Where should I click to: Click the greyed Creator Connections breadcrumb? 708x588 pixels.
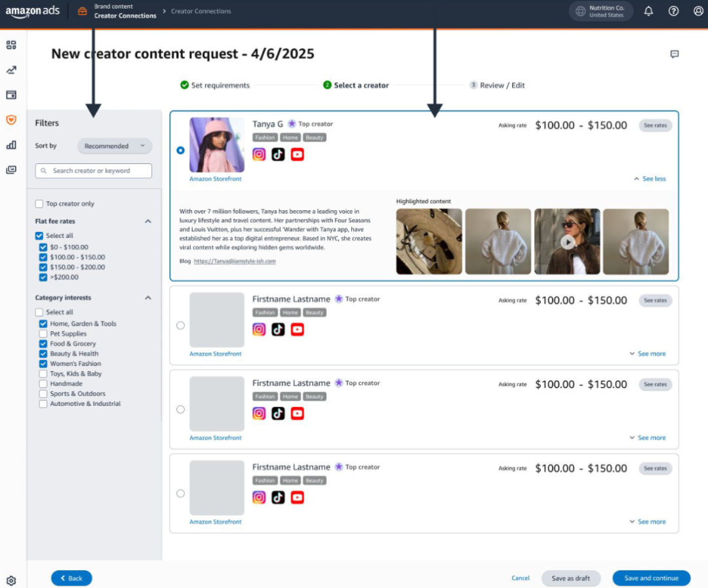click(201, 11)
